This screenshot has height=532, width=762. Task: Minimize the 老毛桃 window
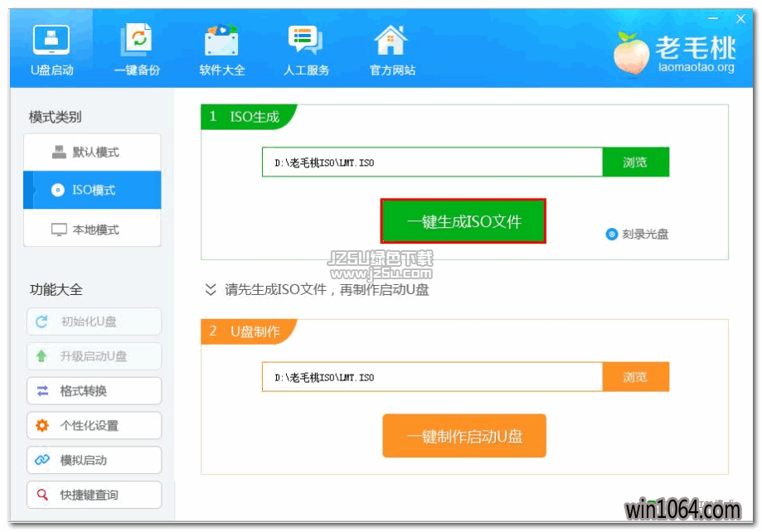(x=713, y=18)
